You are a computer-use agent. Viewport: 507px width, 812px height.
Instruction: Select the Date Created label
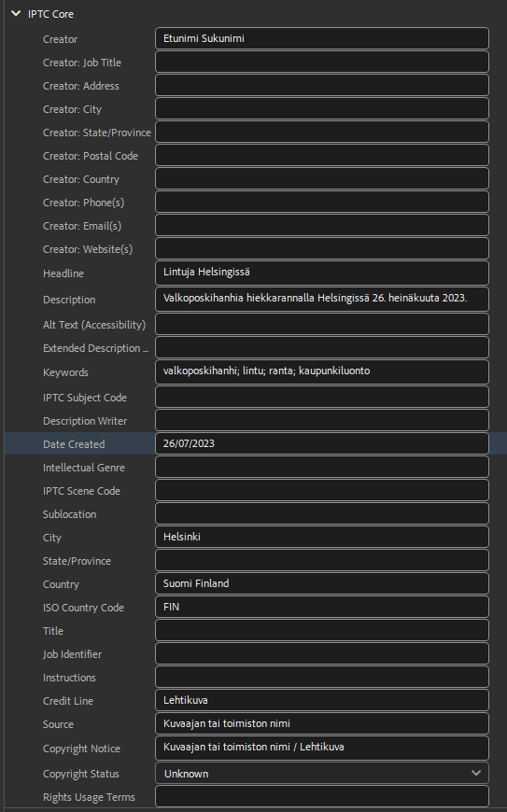[x=74, y=444]
